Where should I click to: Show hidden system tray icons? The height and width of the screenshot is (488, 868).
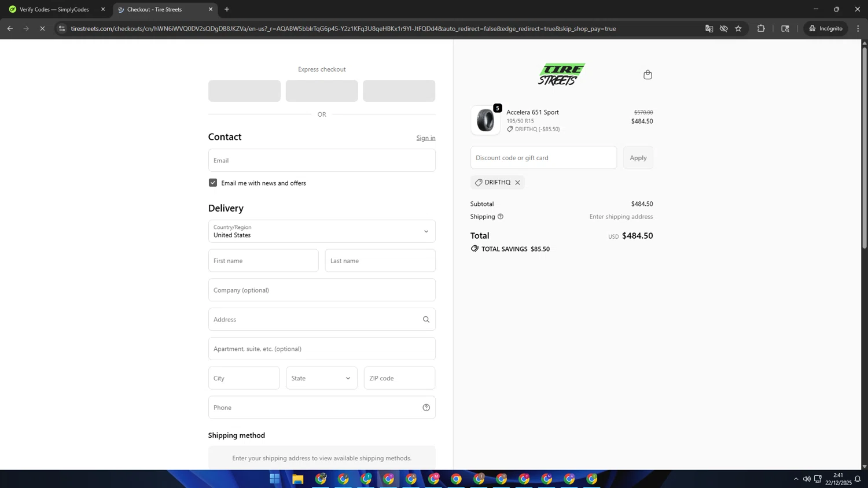[796, 479]
